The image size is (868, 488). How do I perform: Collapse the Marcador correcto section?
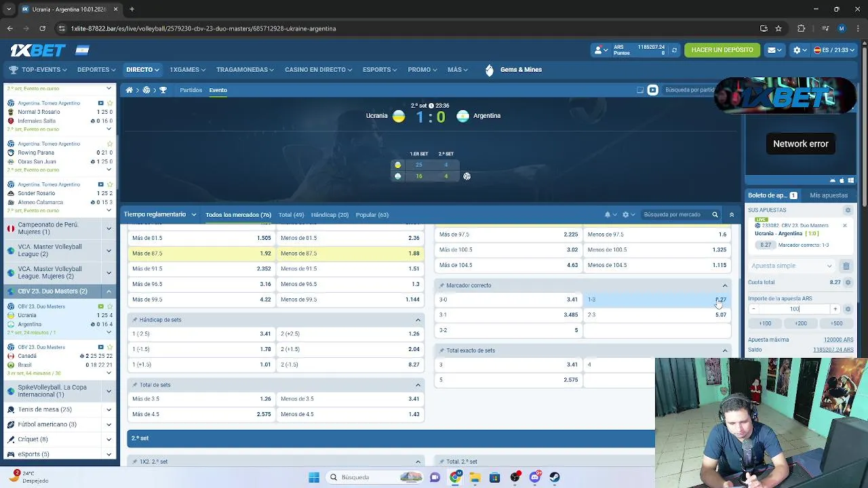(x=725, y=285)
